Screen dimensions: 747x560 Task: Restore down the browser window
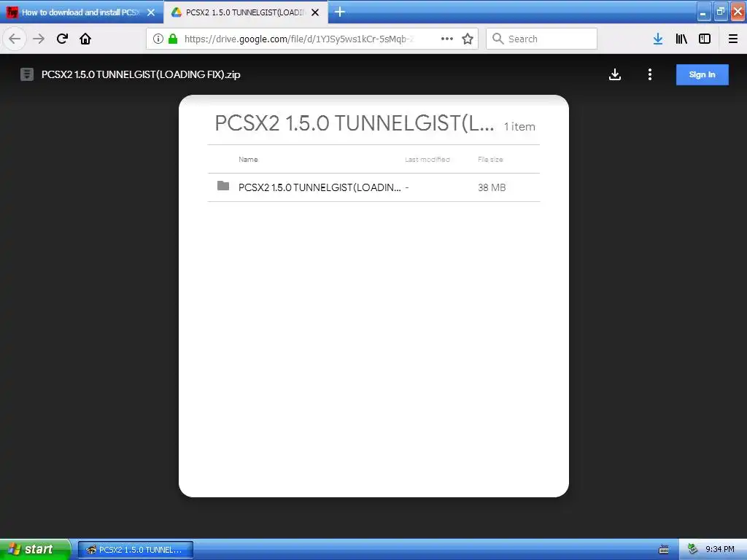(x=720, y=12)
